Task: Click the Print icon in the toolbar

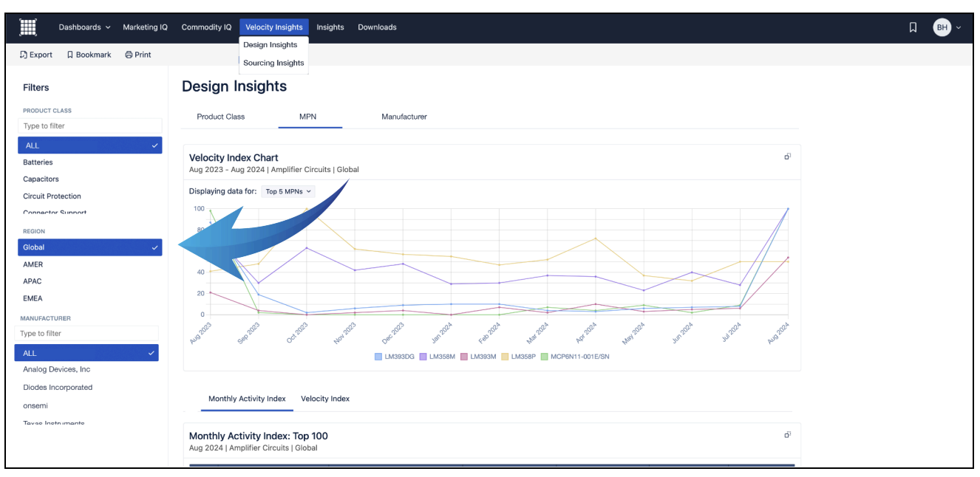Action: click(x=129, y=55)
